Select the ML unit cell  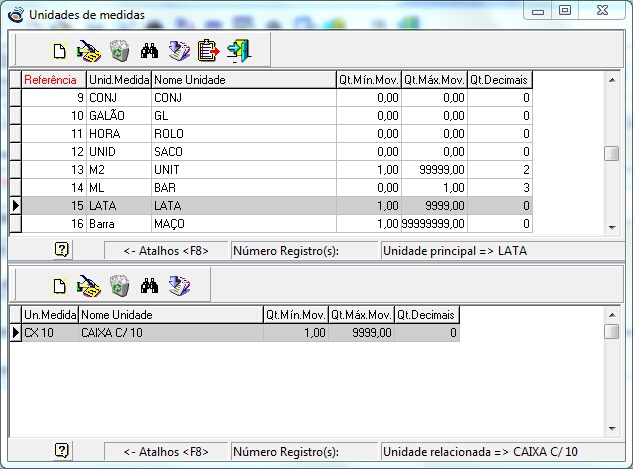point(119,188)
